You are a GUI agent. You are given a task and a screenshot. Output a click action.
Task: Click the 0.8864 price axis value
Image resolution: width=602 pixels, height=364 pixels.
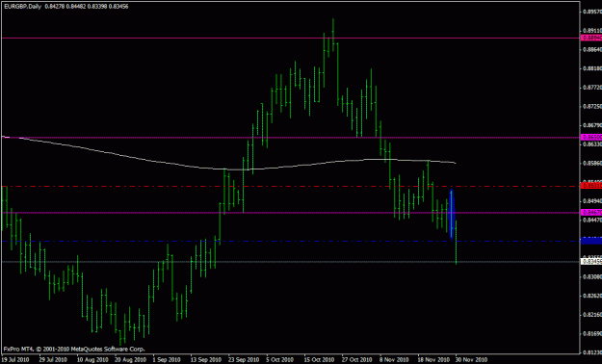pos(592,49)
